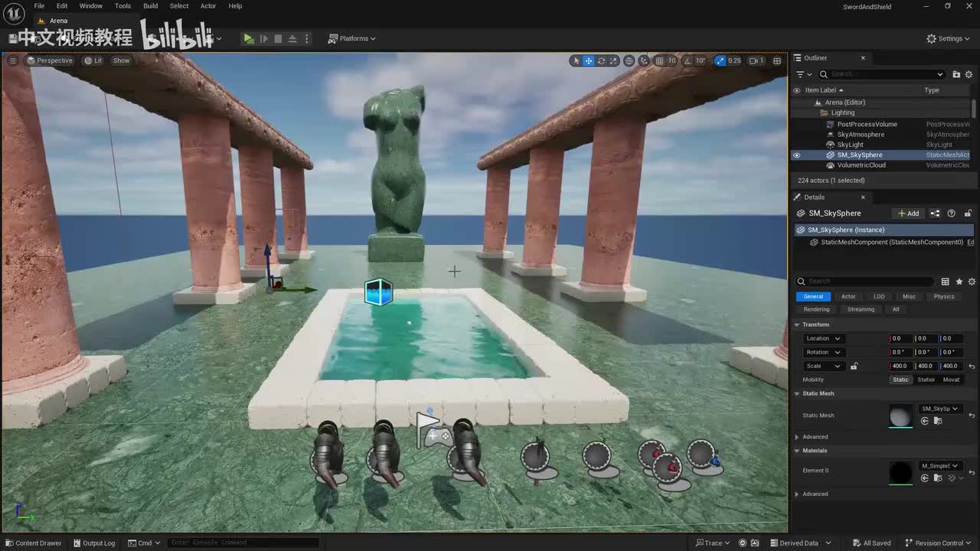Open the editor Settings dropdown
The height and width of the screenshot is (551, 980).
pos(948,38)
